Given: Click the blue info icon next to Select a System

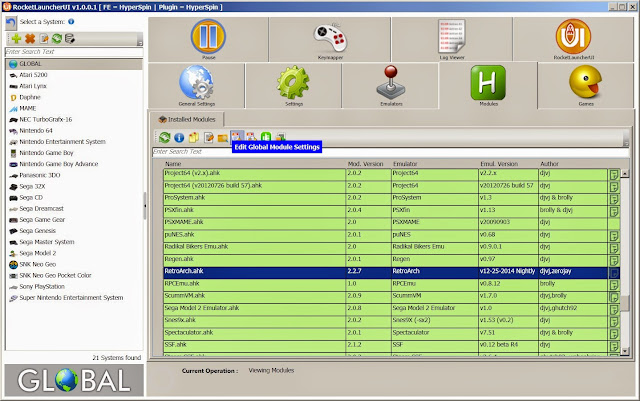Looking at the screenshot, I should [x=71, y=22].
